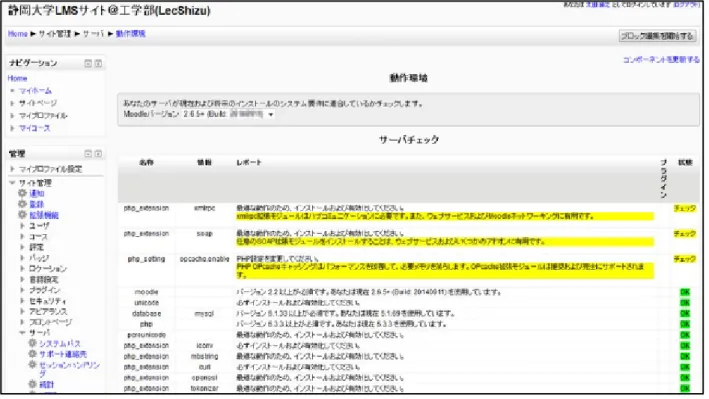Open the 通知 admin link

coord(37,194)
